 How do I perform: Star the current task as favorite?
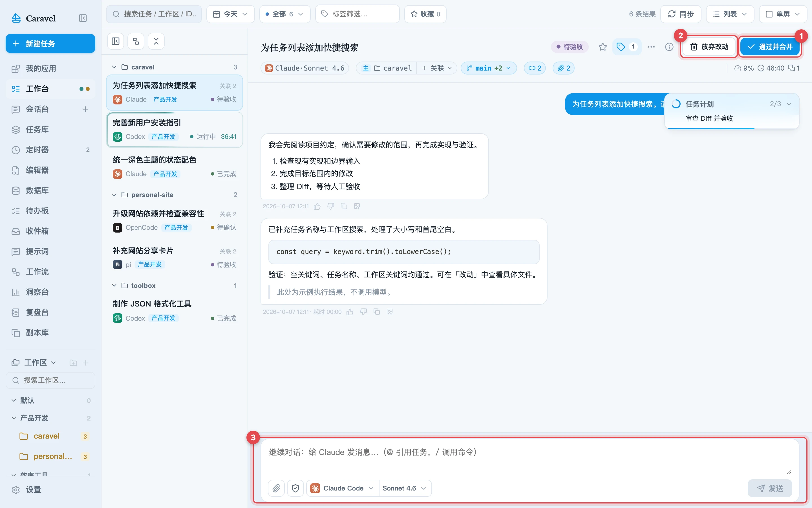click(603, 47)
